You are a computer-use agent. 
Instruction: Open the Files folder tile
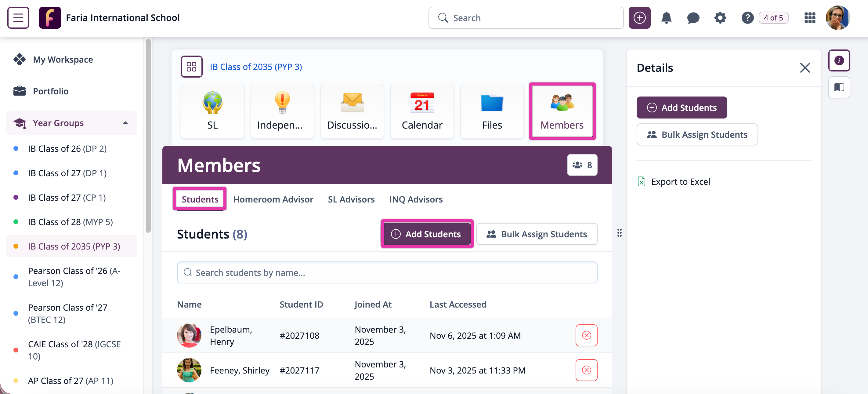click(x=492, y=111)
